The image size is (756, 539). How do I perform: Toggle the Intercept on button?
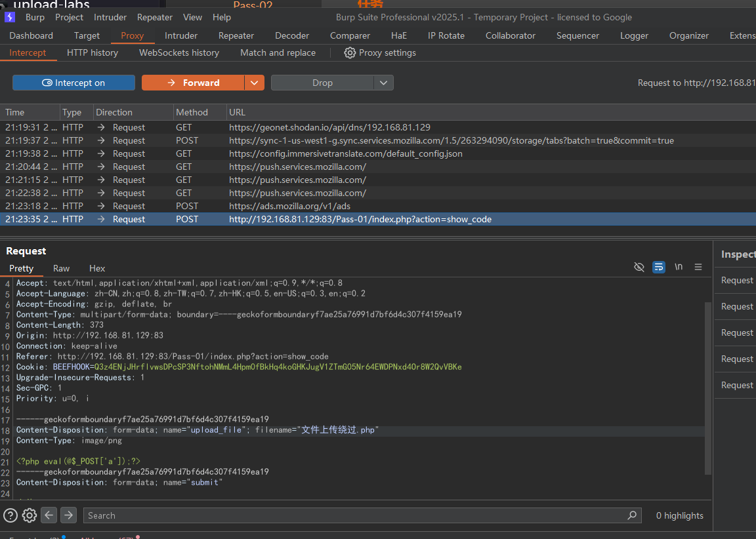[x=73, y=83]
